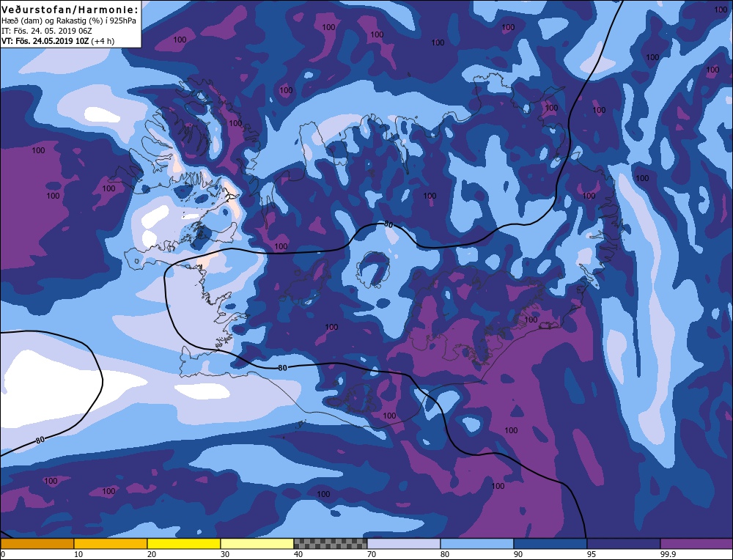Click the "10" legend scale value
Screen dimensions: 733x560
coord(78,554)
